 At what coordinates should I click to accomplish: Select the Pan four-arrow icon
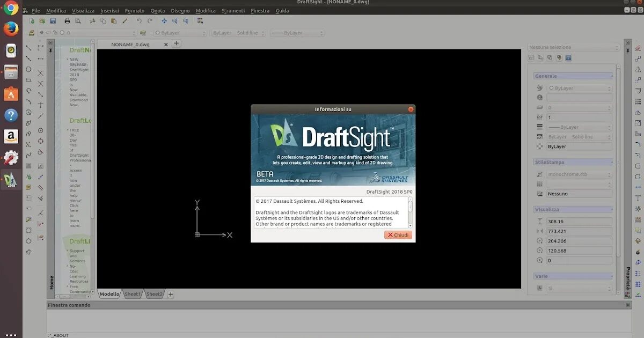point(164,21)
